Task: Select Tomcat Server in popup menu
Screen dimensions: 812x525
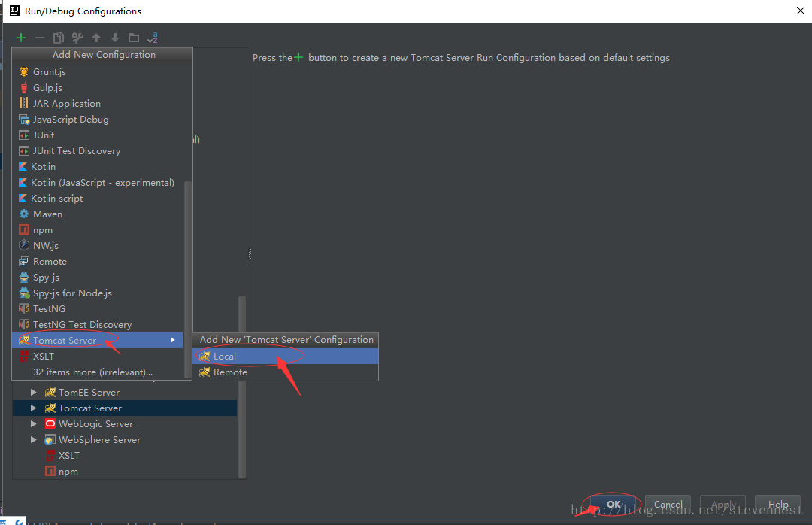Action: pos(97,340)
